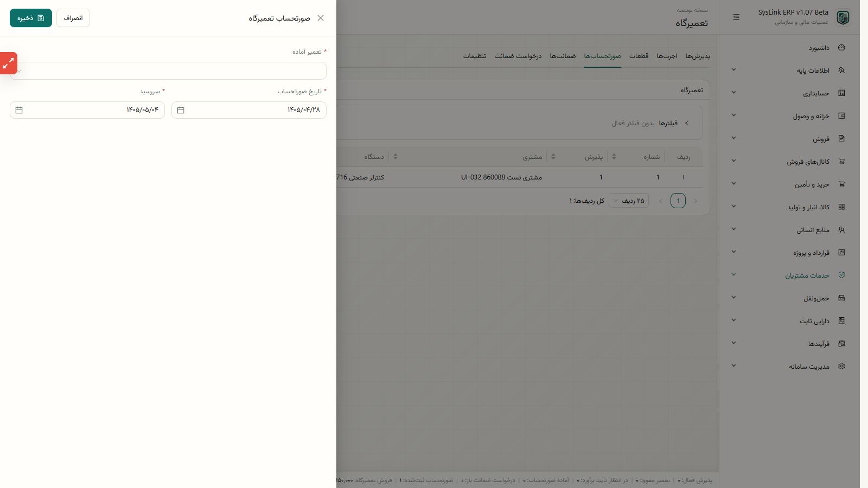Sort the table by the شماره column arrows
Viewport: 868px width, 488px height.
(x=614, y=157)
